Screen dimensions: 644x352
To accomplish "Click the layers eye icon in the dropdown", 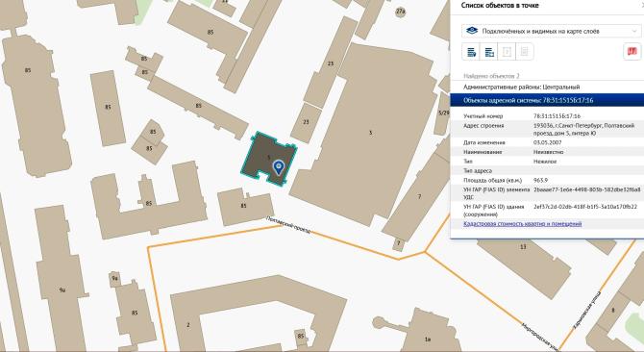I will click(x=472, y=31).
